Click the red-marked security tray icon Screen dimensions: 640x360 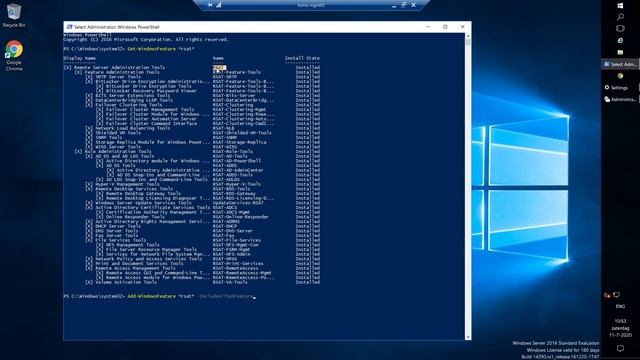(607, 295)
